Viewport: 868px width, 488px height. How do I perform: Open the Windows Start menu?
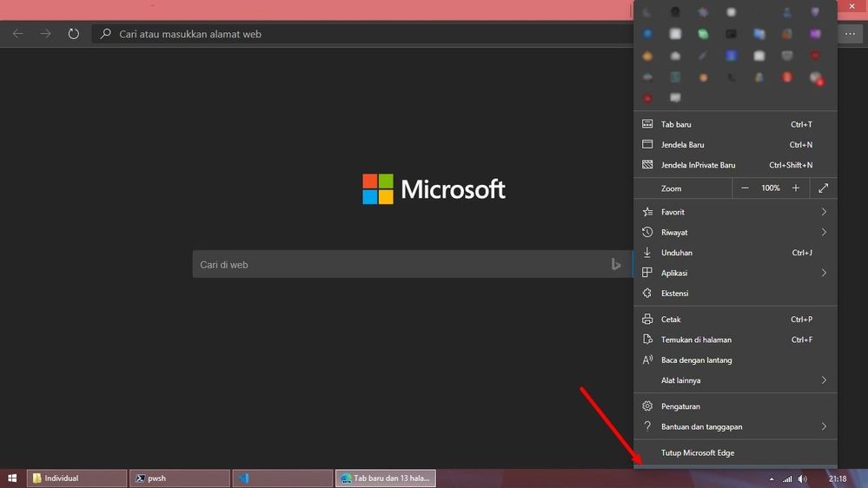tap(11, 478)
